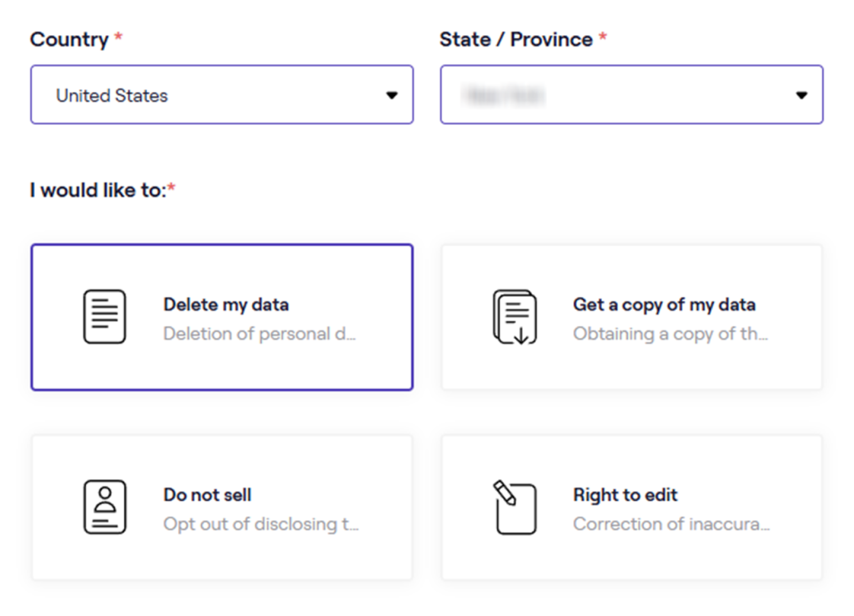Click the 'Deletion of personal d...' description
This screenshot has width=854, height=616.
coord(259,334)
